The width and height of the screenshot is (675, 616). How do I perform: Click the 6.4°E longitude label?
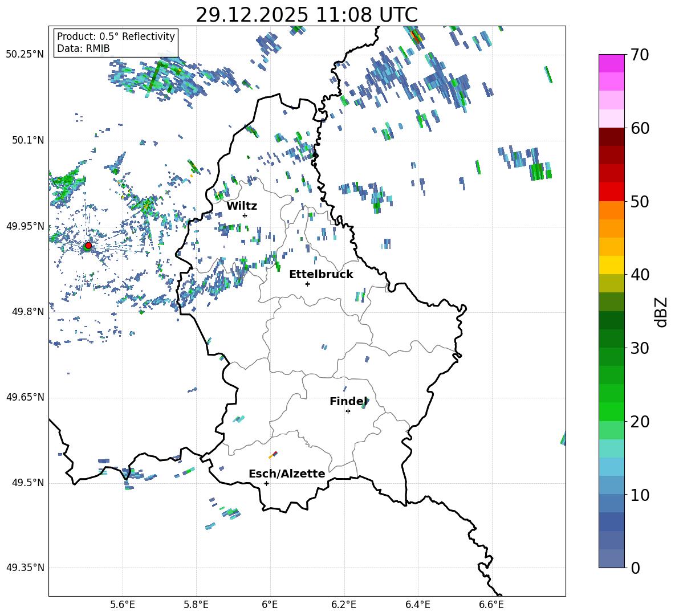pyautogui.click(x=417, y=605)
